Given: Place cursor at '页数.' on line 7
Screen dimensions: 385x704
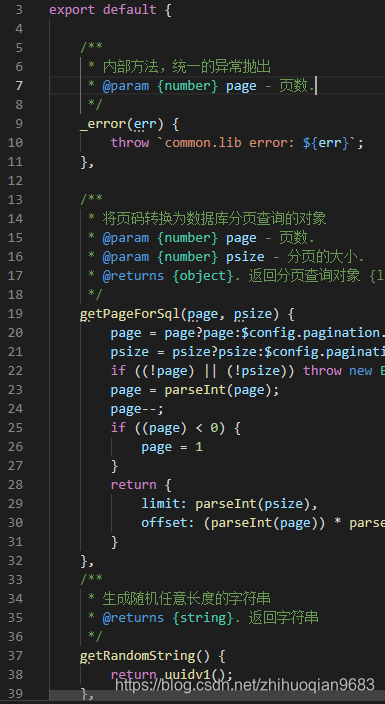Looking at the screenshot, I should point(296,85).
